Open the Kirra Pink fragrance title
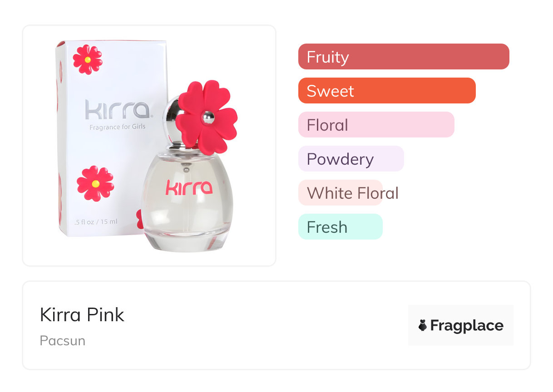 pyautogui.click(x=82, y=314)
